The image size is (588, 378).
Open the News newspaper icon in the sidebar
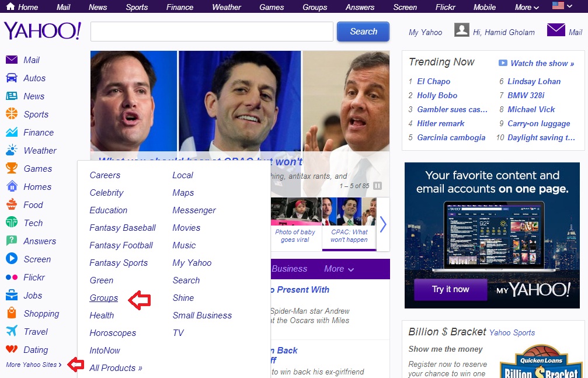pyautogui.click(x=12, y=96)
